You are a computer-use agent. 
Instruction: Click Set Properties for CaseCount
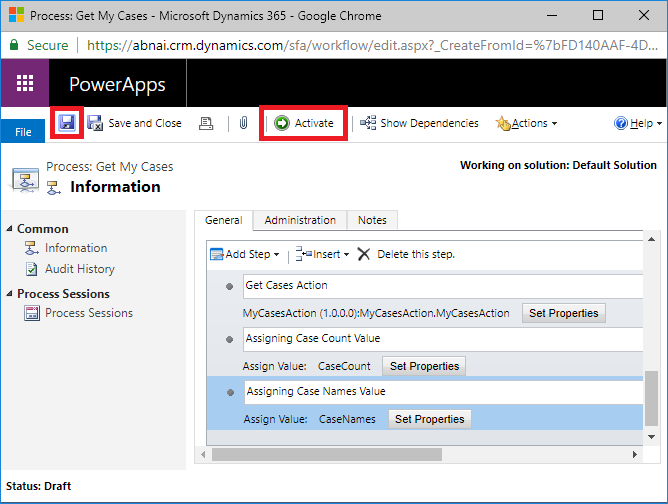(424, 366)
